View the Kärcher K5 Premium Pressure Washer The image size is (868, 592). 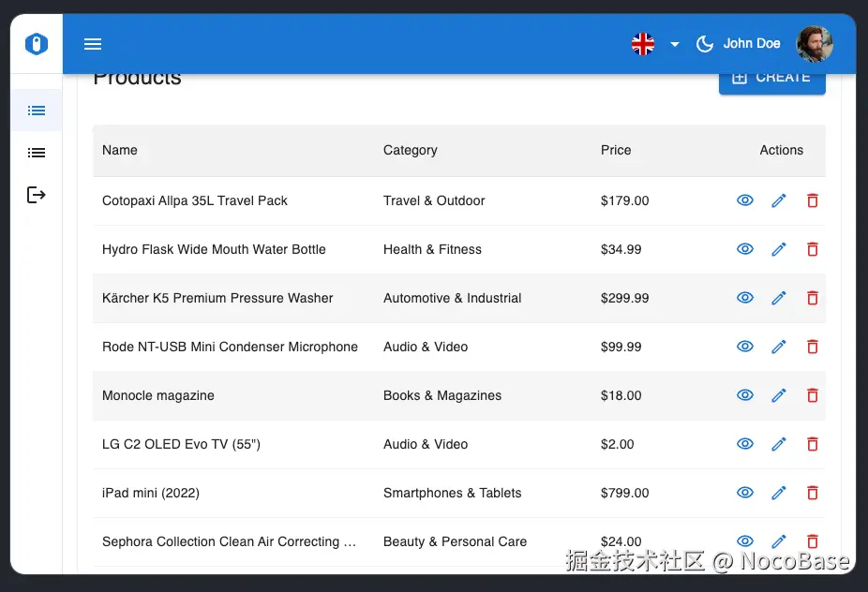tap(745, 298)
